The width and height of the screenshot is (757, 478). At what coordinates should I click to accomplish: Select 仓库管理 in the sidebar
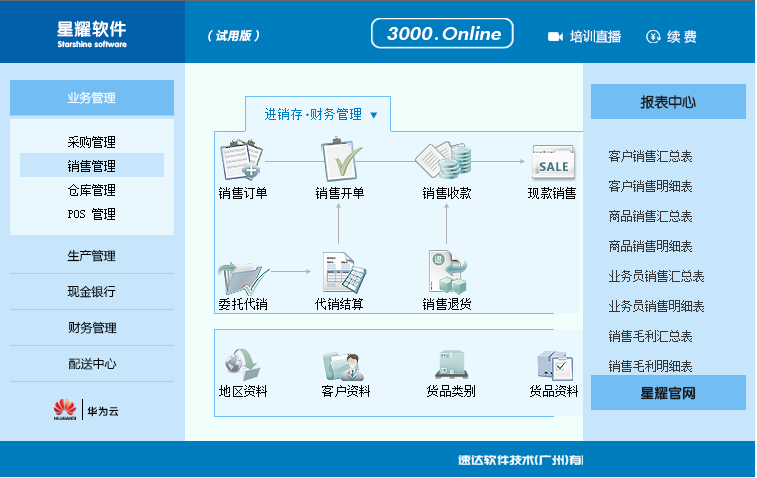coord(92,190)
